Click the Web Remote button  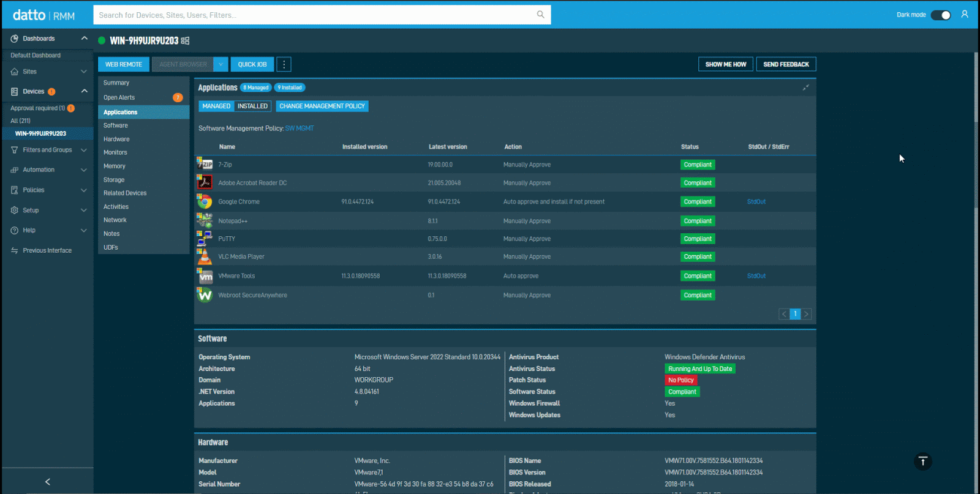123,64
